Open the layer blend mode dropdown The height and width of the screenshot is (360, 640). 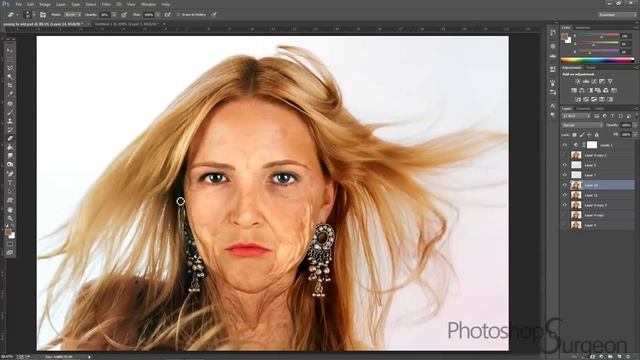coord(582,125)
